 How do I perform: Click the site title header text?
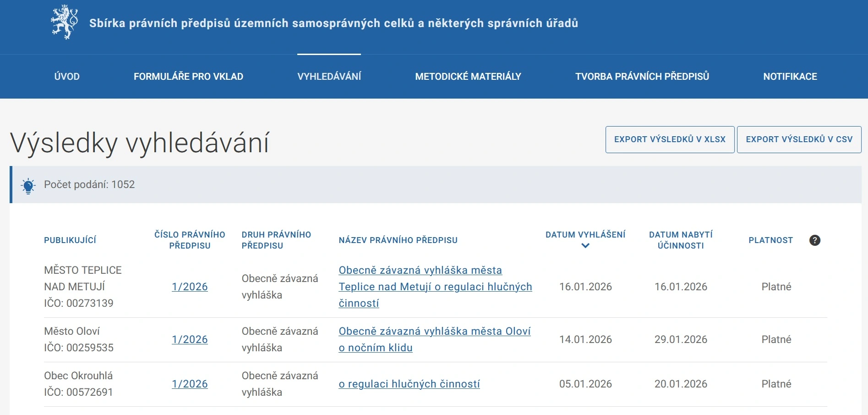coord(333,23)
